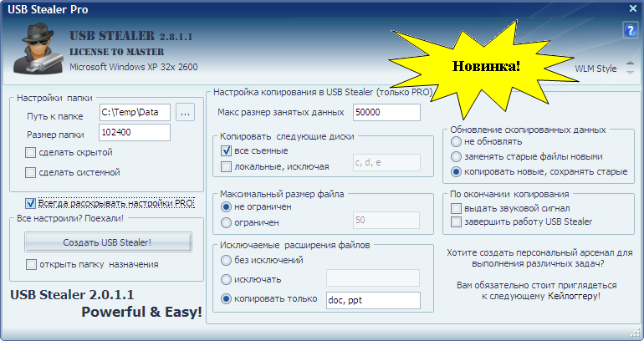Click the WLM Style label
Image resolution: width=644 pixels, height=341 pixels.
click(x=595, y=69)
